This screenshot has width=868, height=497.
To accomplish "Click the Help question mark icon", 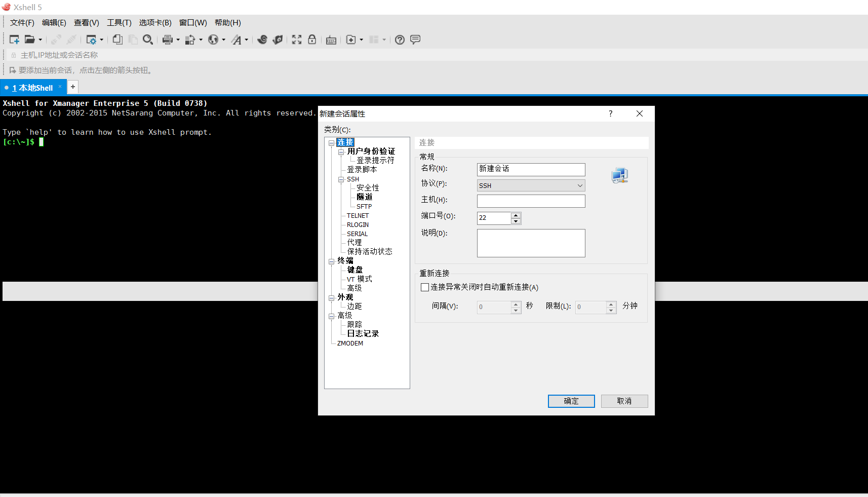I will [400, 40].
